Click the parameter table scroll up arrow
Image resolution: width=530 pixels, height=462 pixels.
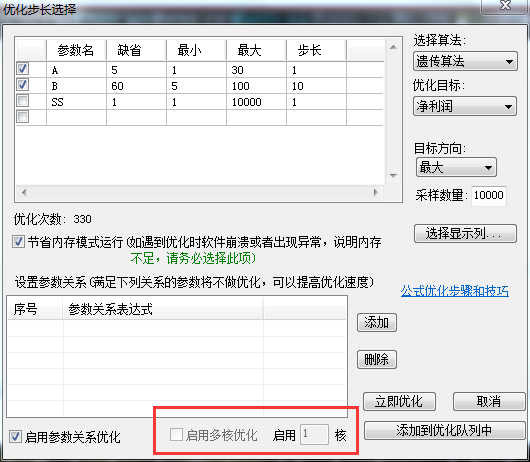[x=393, y=47]
